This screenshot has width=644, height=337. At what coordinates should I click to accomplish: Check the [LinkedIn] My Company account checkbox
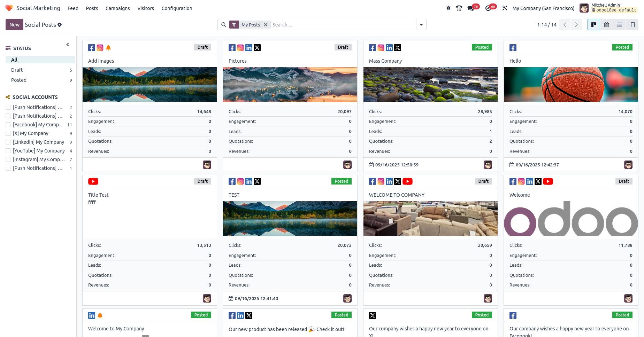8,142
